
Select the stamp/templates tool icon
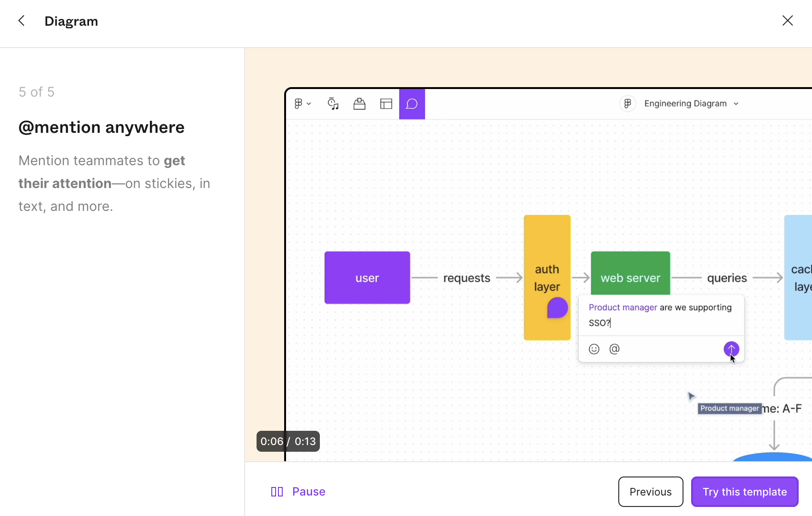pos(359,104)
